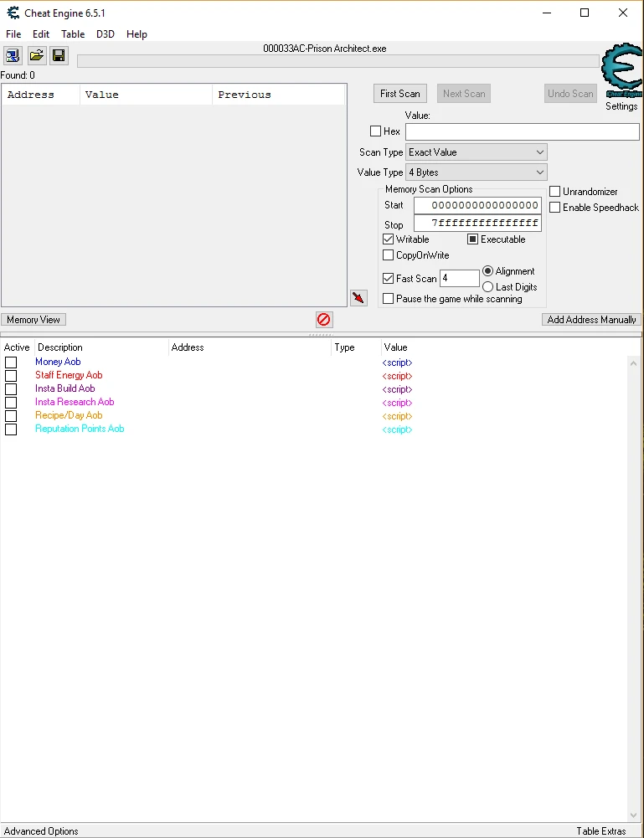This screenshot has width=644, height=838.
Task: Activate the Insta Build Aob script
Action: tap(11, 389)
